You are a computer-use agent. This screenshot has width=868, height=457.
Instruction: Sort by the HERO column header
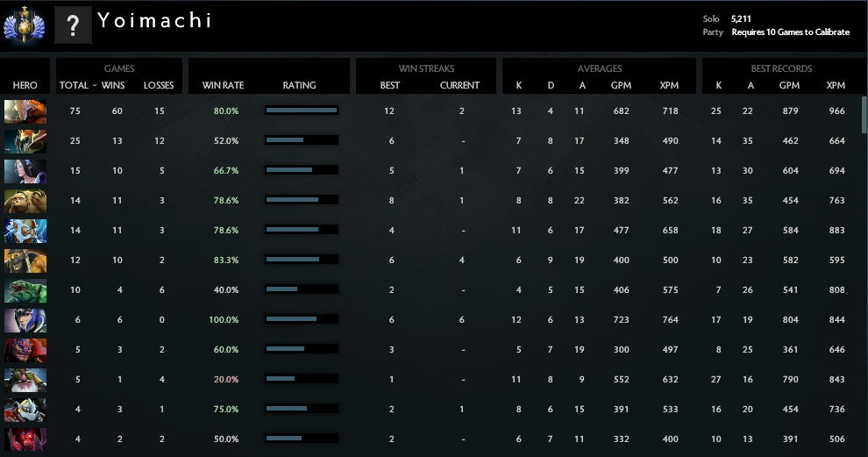pos(25,85)
